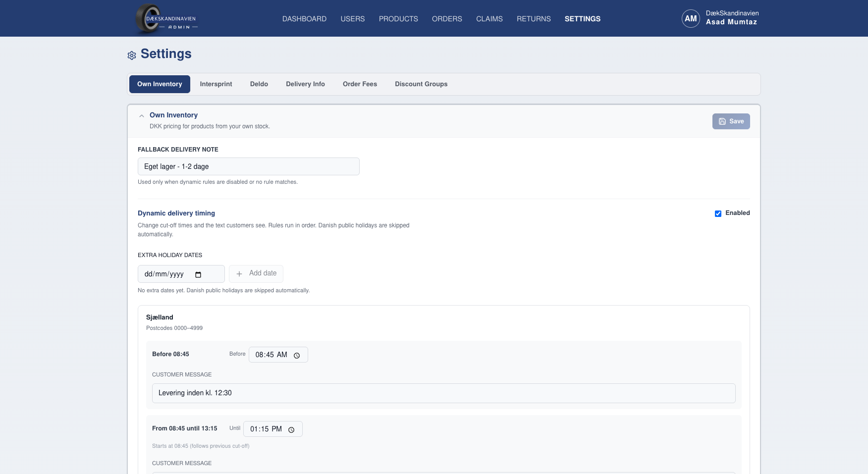Click the DækSkandinavien Admin tire logo
868x474 pixels.
(x=166, y=19)
